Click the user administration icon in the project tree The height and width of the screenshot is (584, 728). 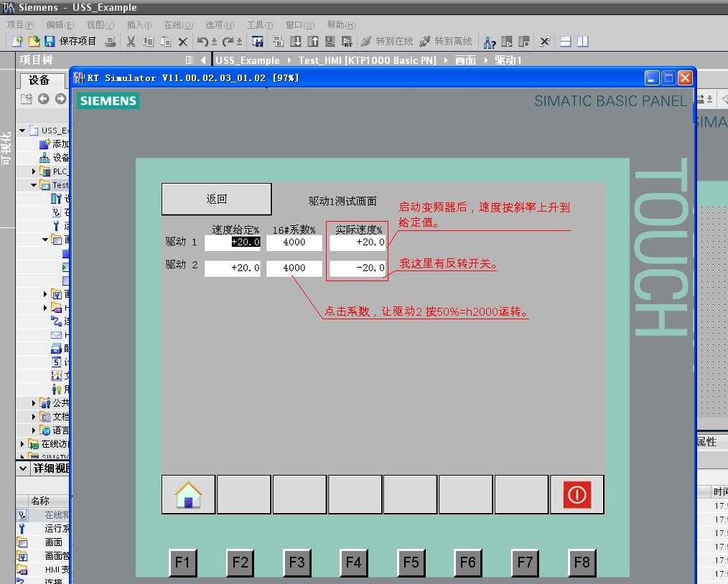click(56, 389)
